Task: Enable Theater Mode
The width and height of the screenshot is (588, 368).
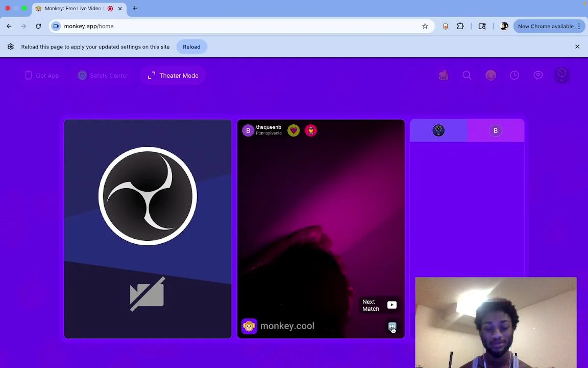Action: pos(173,76)
